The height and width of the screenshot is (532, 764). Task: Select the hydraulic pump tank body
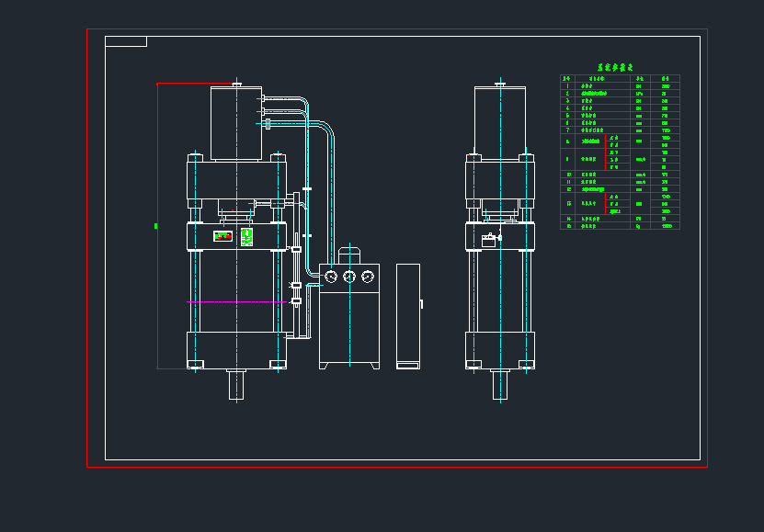[349, 326]
